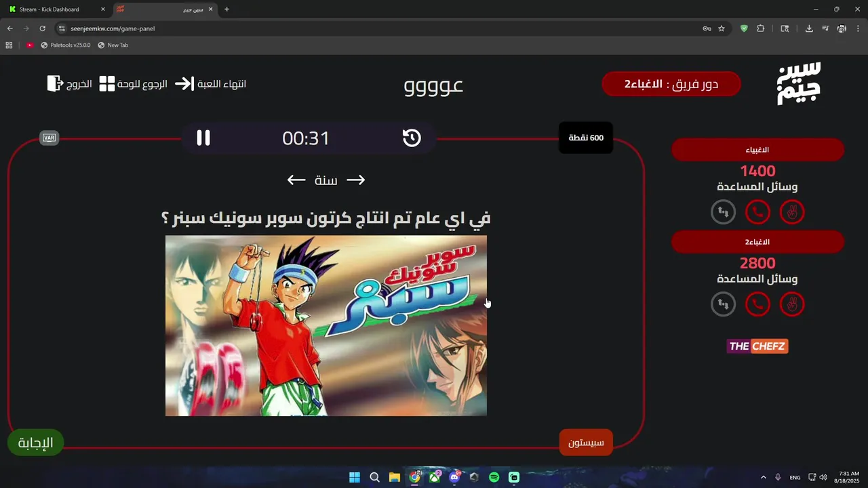Screen dimensions: 868x488
Task: Click the سين جيم site logo
Action: [798, 83]
